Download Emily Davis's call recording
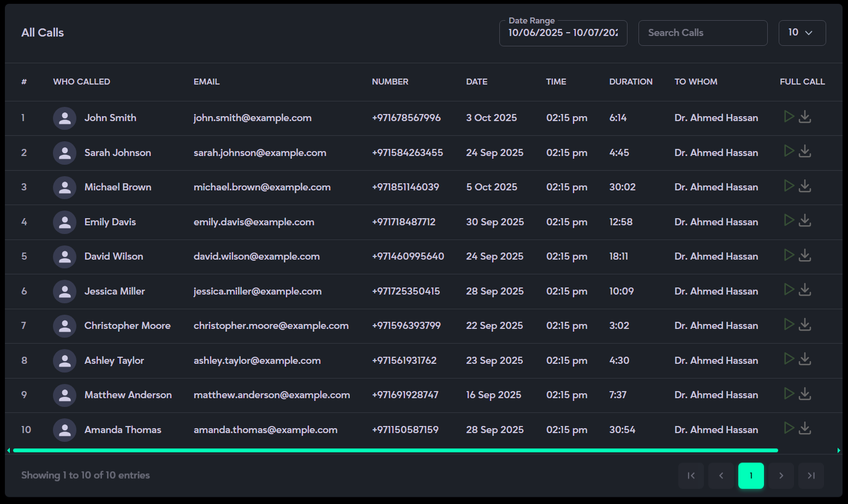This screenshot has height=504, width=848. pyautogui.click(x=805, y=220)
